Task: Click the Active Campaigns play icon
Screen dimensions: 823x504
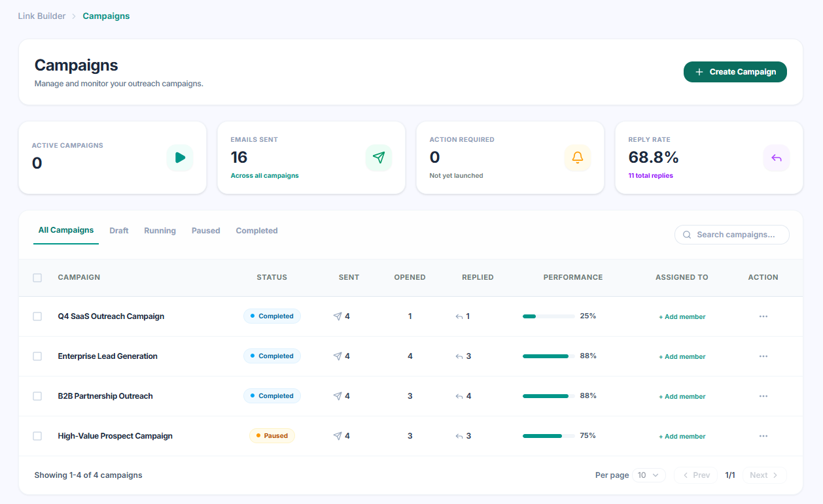Action: point(180,158)
